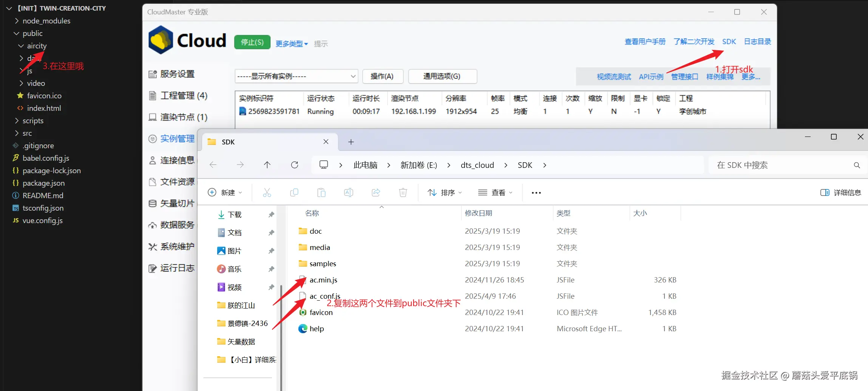Open the 新建 dropdown in Explorer
Image resolution: width=868 pixels, height=391 pixels.
click(225, 192)
